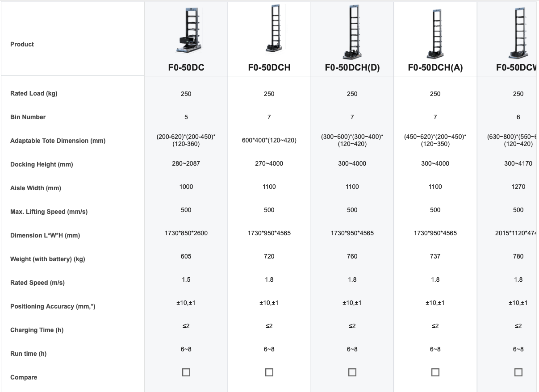Screen dimensions: 539x392
Task: Select the partially visible F0-50DCW product name
Action: tap(516, 68)
